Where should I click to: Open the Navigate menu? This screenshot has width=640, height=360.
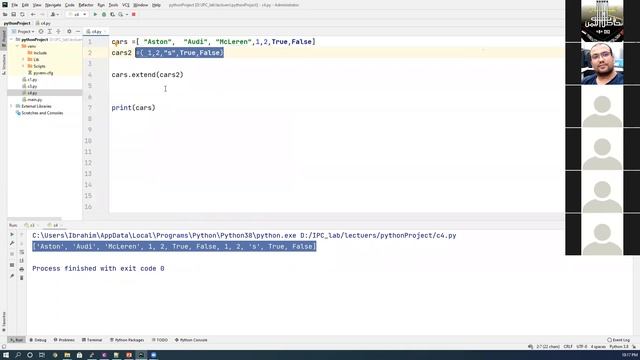click(x=53, y=5)
